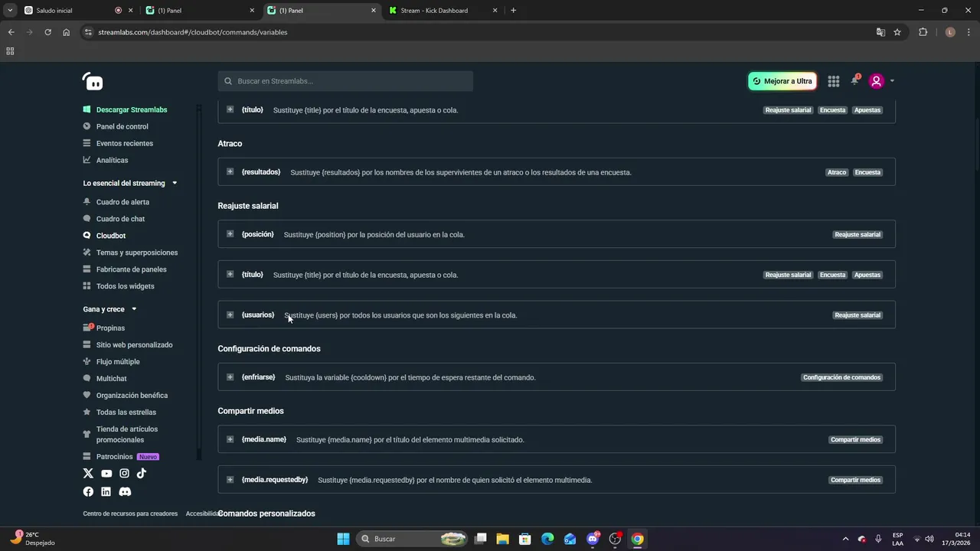Expand the {media.requestedby} variable row
The width and height of the screenshot is (980, 551).
[230, 480]
